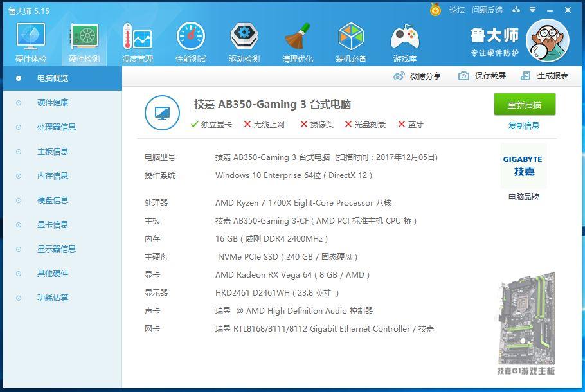Click the 光盘刻录 status indicator
This screenshot has width=585, height=392.
pyautogui.click(x=365, y=124)
